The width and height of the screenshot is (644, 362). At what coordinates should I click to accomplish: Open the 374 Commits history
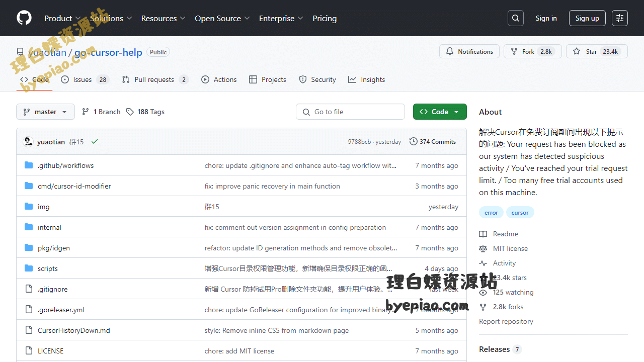[433, 142]
